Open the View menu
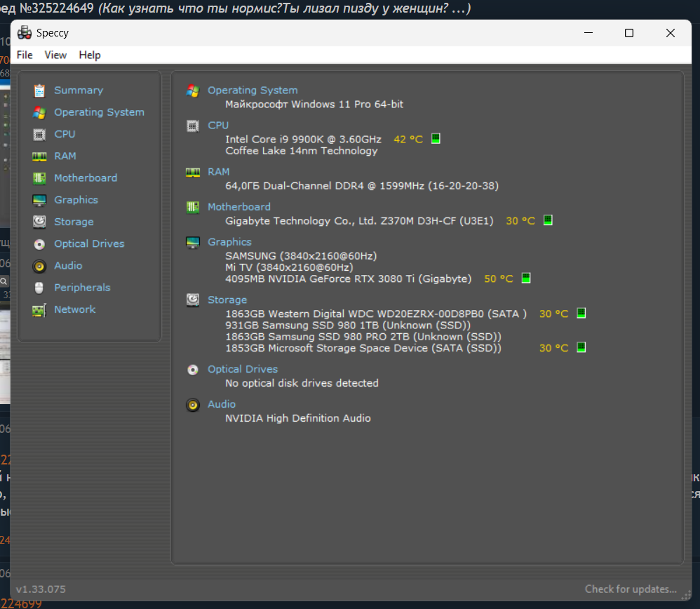This screenshot has width=700, height=609. 55,55
